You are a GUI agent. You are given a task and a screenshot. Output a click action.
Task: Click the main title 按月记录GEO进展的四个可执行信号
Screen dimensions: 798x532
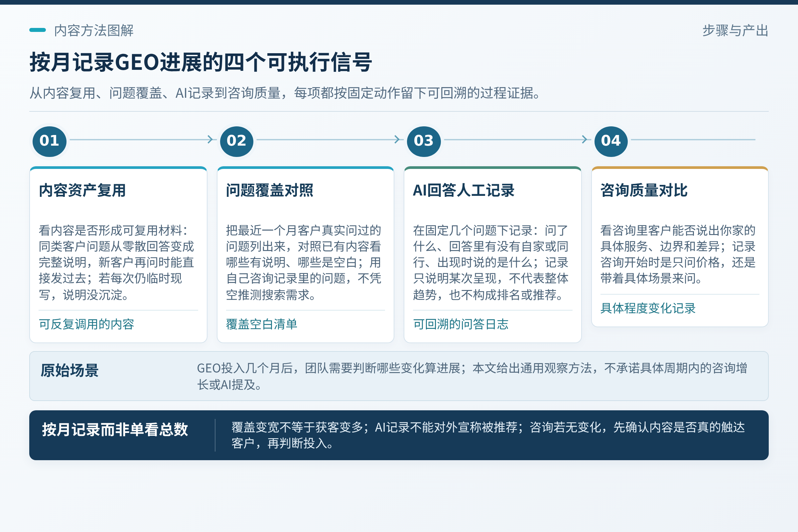coord(201,63)
